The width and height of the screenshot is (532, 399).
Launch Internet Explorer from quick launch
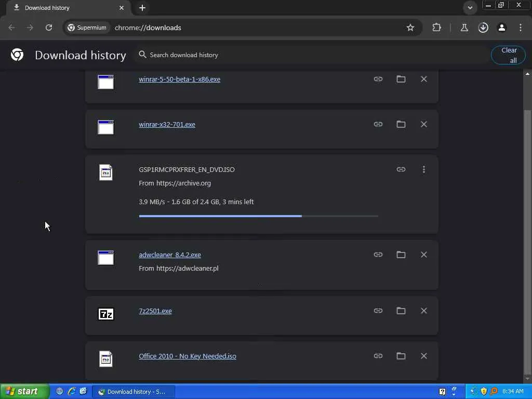tap(72, 391)
